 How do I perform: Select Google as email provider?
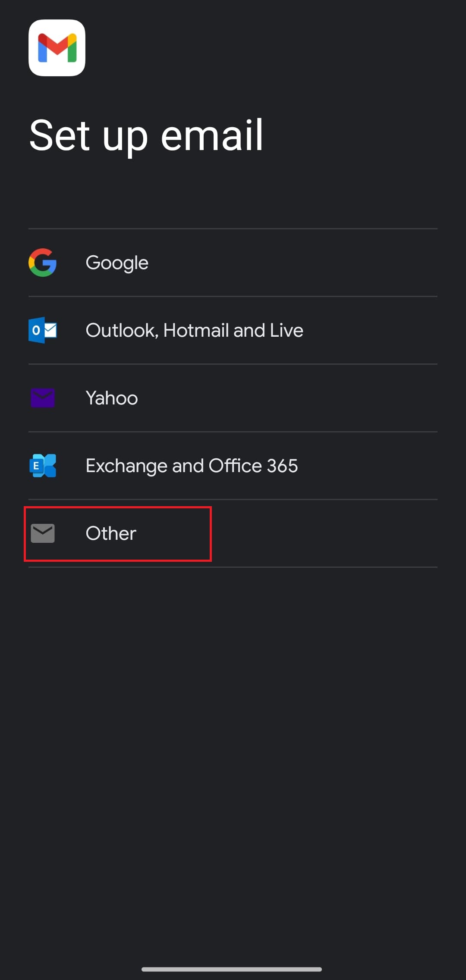click(233, 263)
